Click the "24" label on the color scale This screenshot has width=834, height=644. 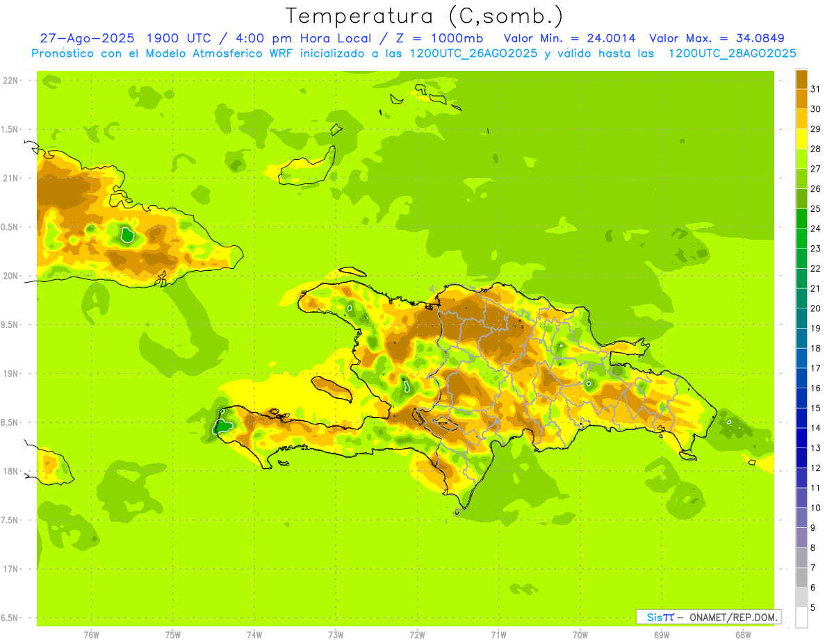[816, 229]
